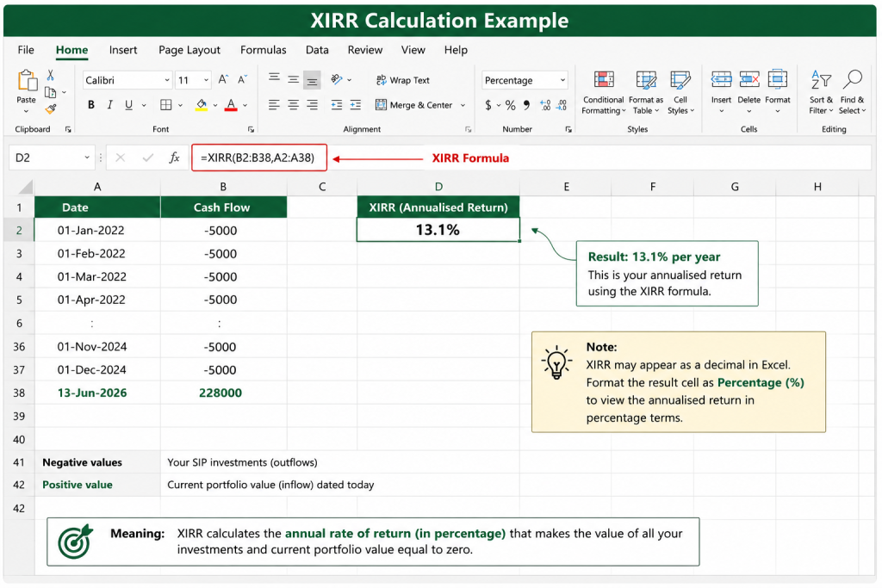
Task: Select column D header
Action: [x=438, y=187]
